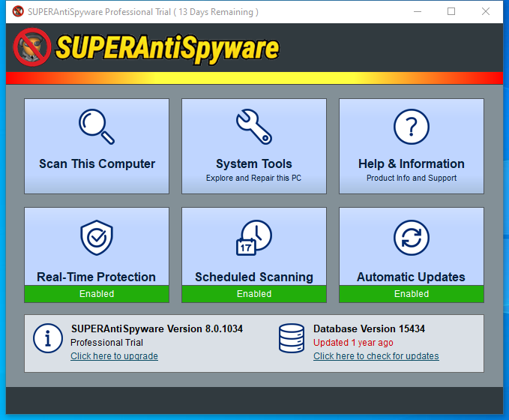Viewport: 509px width, 420px height.
Task: Toggle Automatic Updates Enabled status bar
Action: (x=412, y=294)
